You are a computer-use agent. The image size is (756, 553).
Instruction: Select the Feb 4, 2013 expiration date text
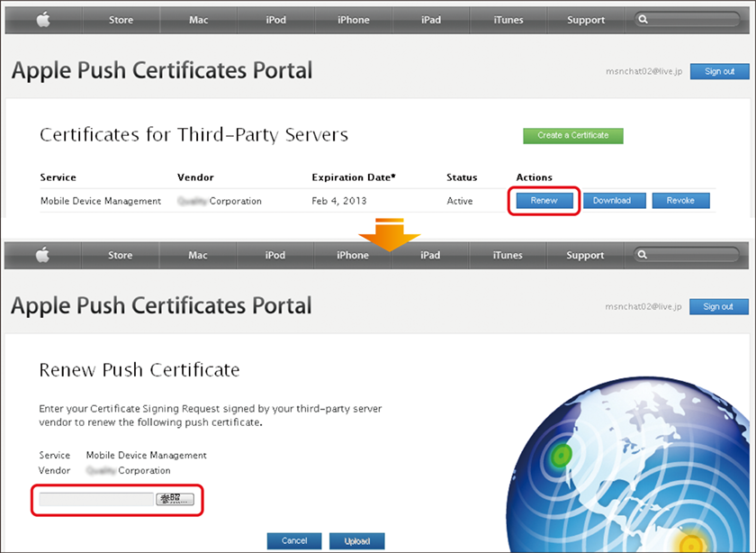point(339,201)
